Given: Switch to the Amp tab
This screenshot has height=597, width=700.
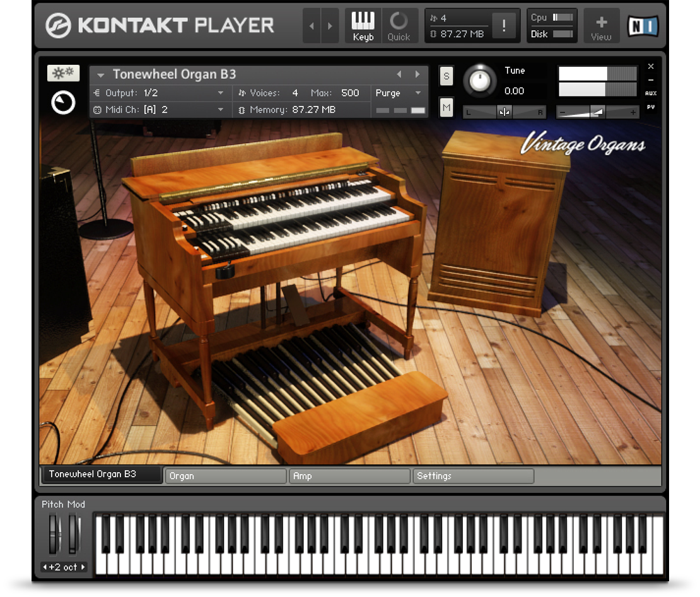Looking at the screenshot, I should point(349,476).
